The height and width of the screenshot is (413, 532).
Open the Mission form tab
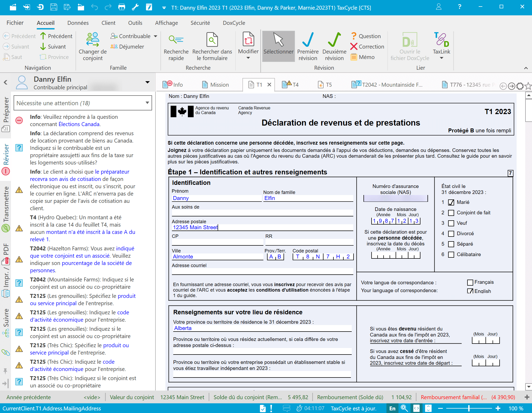tap(216, 85)
